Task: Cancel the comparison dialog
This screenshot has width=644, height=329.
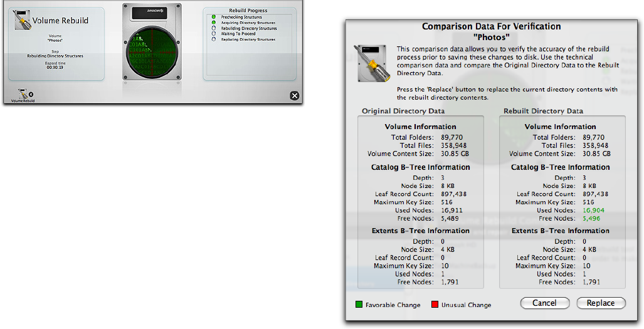Action: [x=544, y=303]
